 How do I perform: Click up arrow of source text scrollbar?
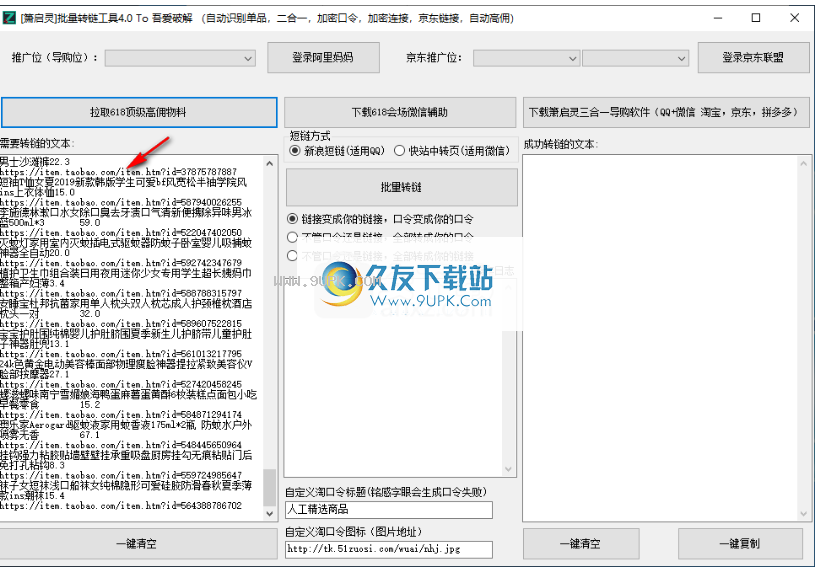pyautogui.click(x=270, y=163)
